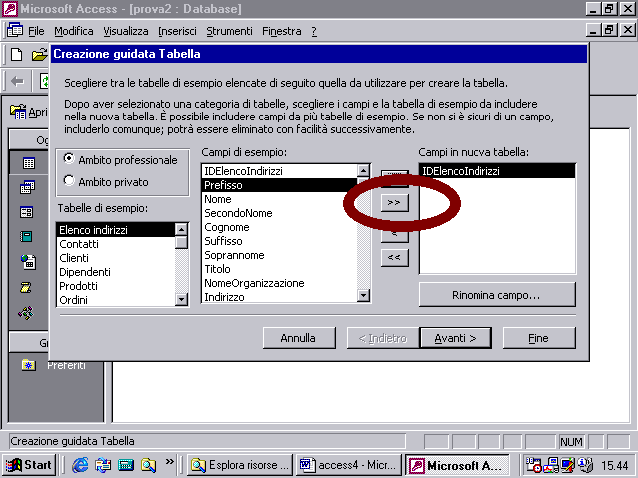Image resolution: width=638 pixels, height=478 pixels.
Task: Select the Queries object icon in sidebar
Action: [x=28, y=187]
